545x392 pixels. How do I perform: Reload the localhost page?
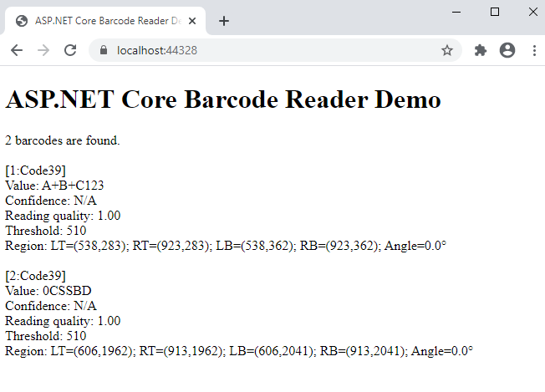(x=70, y=50)
